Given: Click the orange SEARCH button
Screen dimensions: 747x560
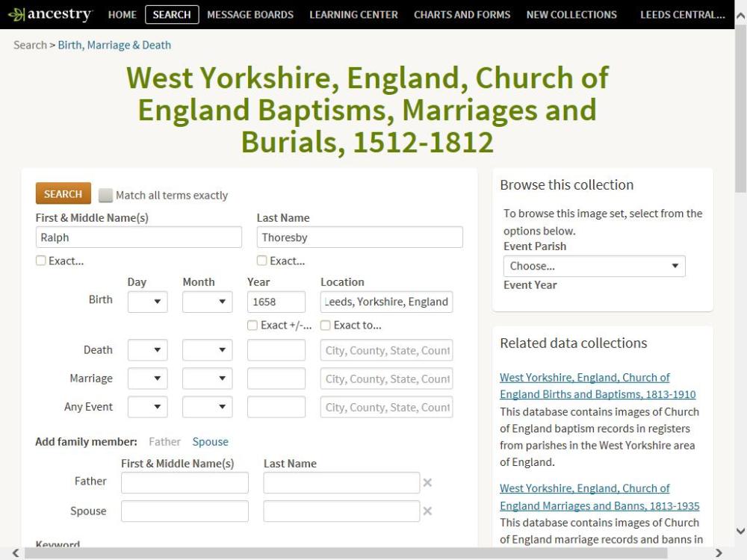Looking at the screenshot, I should coord(63,193).
